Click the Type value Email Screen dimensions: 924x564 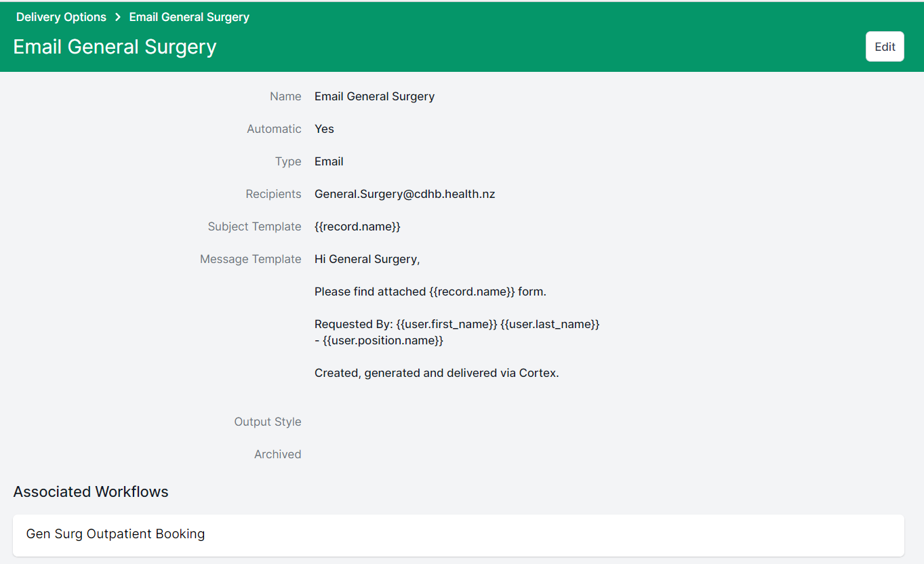pyautogui.click(x=329, y=161)
